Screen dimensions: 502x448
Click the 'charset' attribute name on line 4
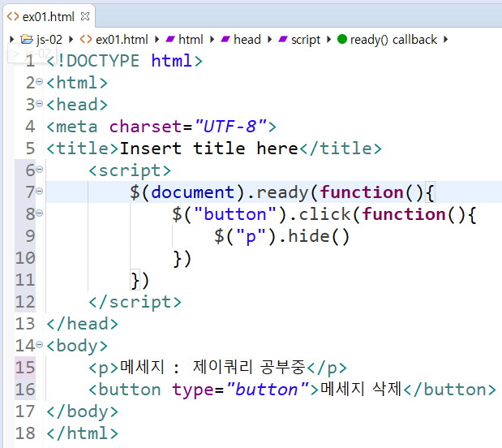point(146,127)
